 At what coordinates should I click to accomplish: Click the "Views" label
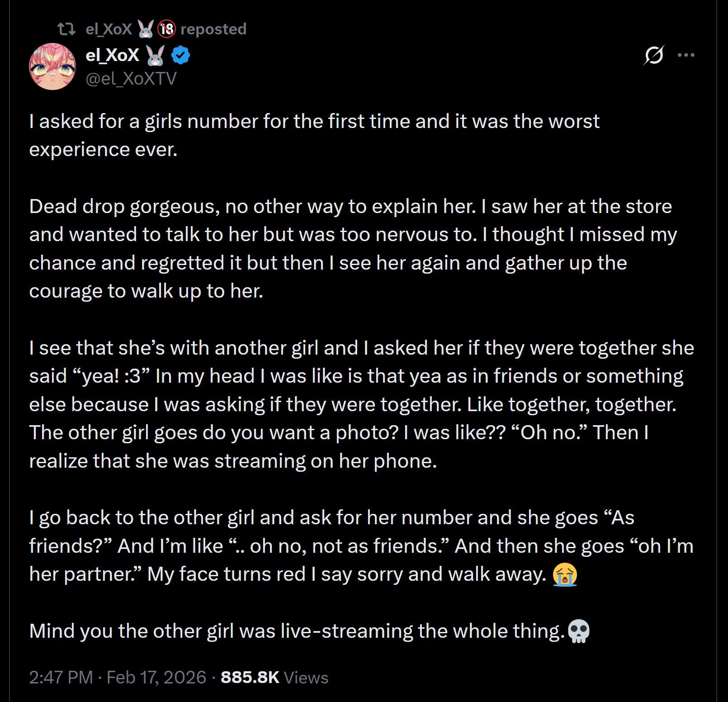click(306, 678)
